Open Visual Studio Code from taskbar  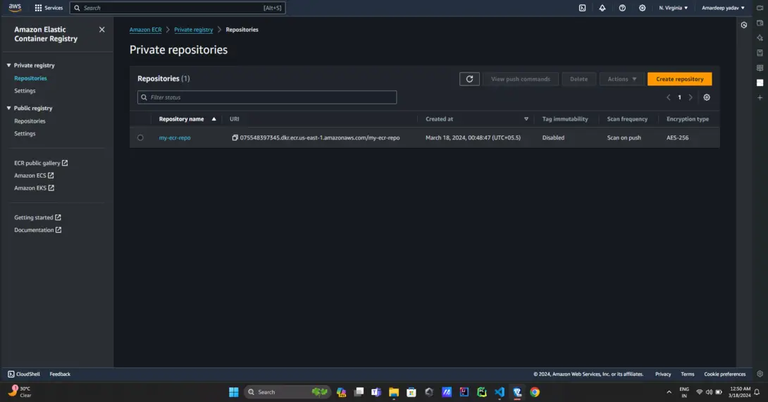[x=500, y=392]
